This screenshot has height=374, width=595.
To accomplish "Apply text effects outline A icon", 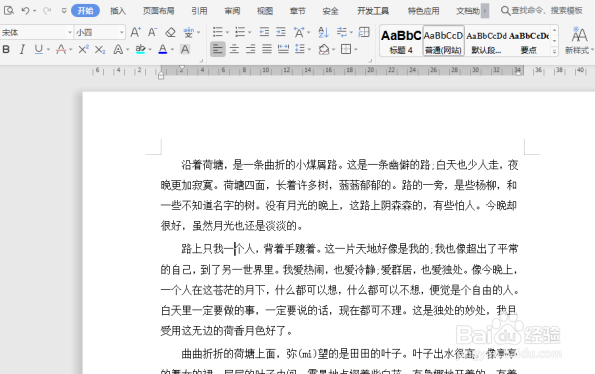I will [118, 49].
